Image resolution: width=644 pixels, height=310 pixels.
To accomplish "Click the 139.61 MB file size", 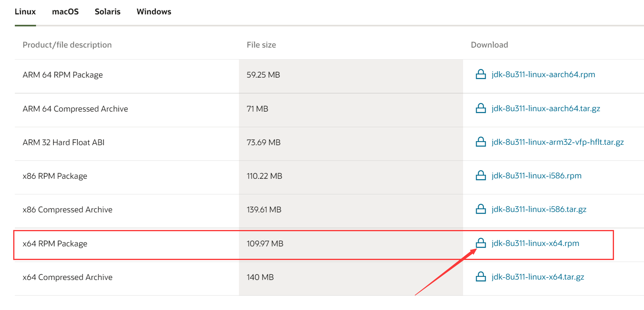I will pyautogui.click(x=264, y=210).
